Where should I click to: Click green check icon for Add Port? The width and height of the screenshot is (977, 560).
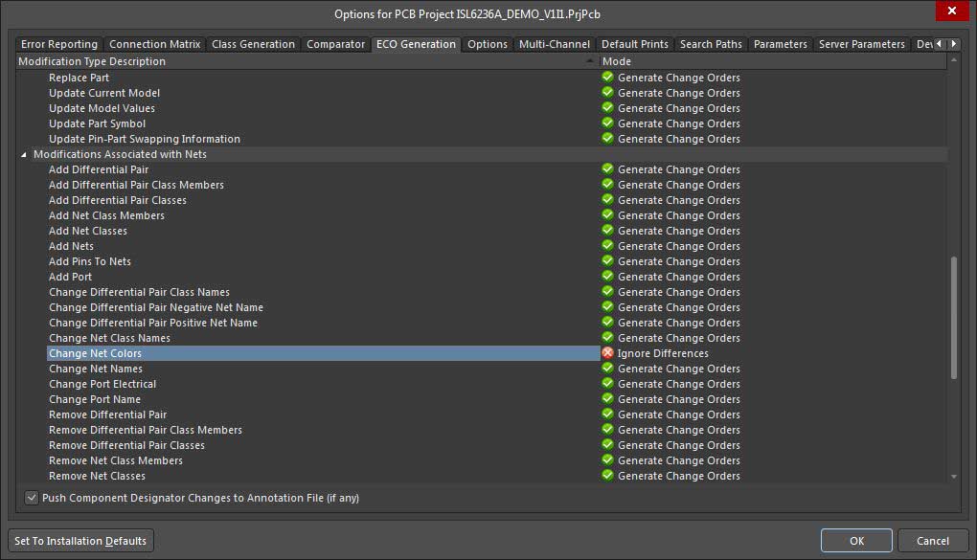(607, 277)
